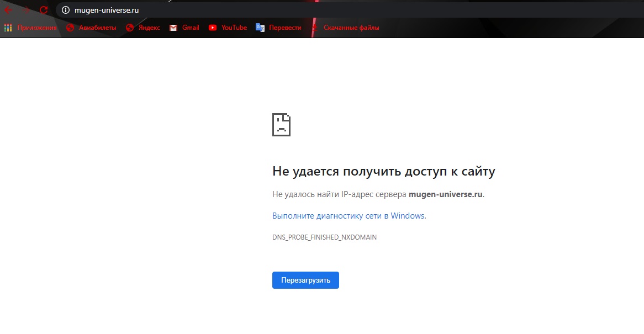Click the text Не удалось найти IP-адрес сервера
Viewport: 644px width, 334px height.
point(339,194)
